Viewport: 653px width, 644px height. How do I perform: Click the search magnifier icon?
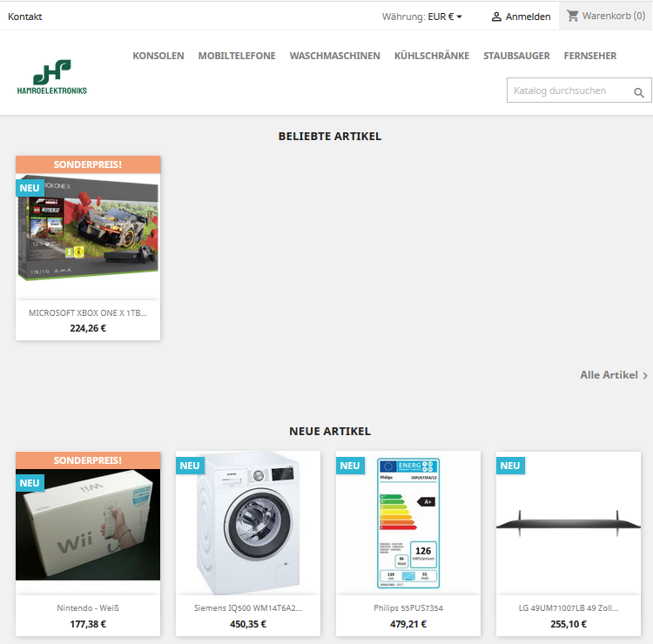(639, 92)
